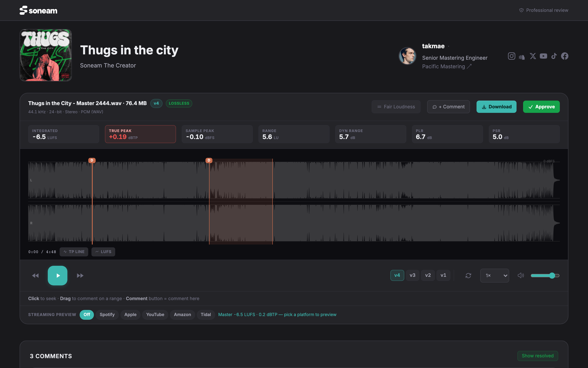588x368 pixels.
Task: Switch to version v4 tab
Action: 397,275
